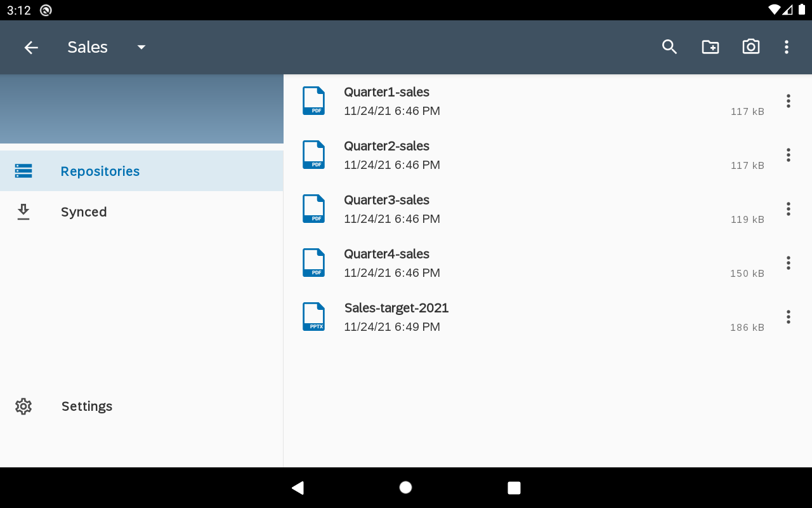Open the Quarter4-sales file name
Image resolution: width=812 pixels, height=508 pixels.
(386, 254)
